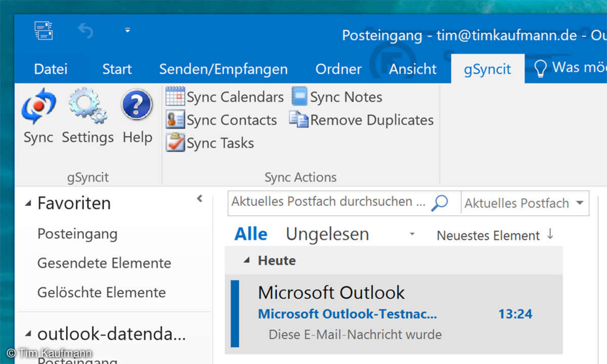This screenshot has width=607, height=364.
Task: Open the Customize Quick Access Toolbar dropdown
Action: (127, 31)
